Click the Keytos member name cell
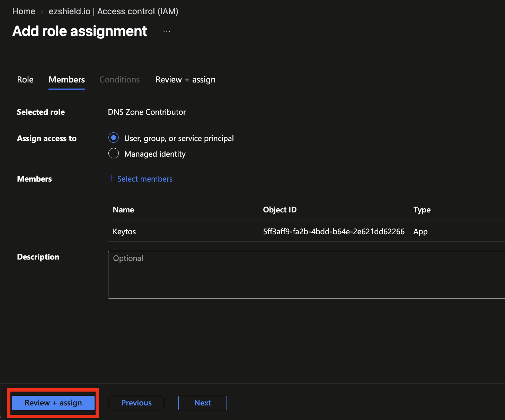505x420 pixels. tap(124, 231)
